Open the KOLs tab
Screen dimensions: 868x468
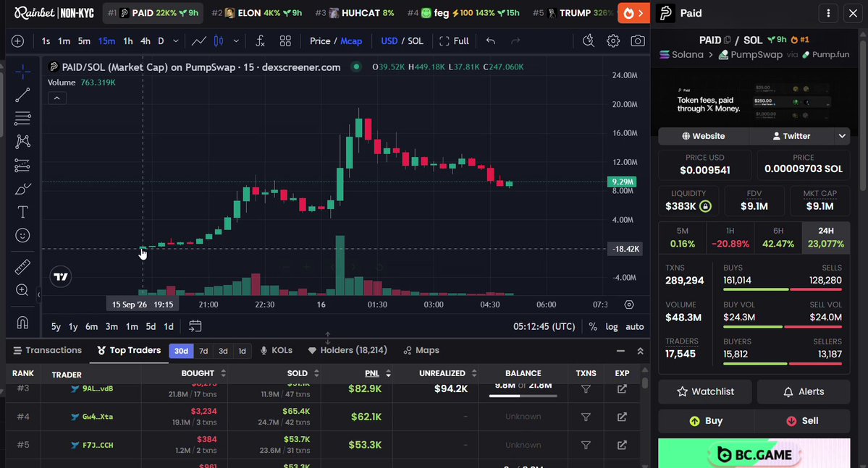pyautogui.click(x=277, y=350)
